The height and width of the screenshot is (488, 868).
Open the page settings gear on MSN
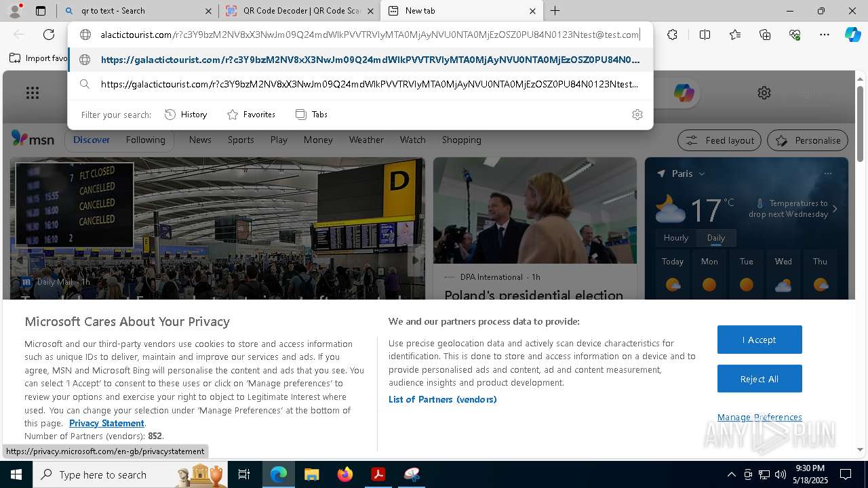click(764, 93)
